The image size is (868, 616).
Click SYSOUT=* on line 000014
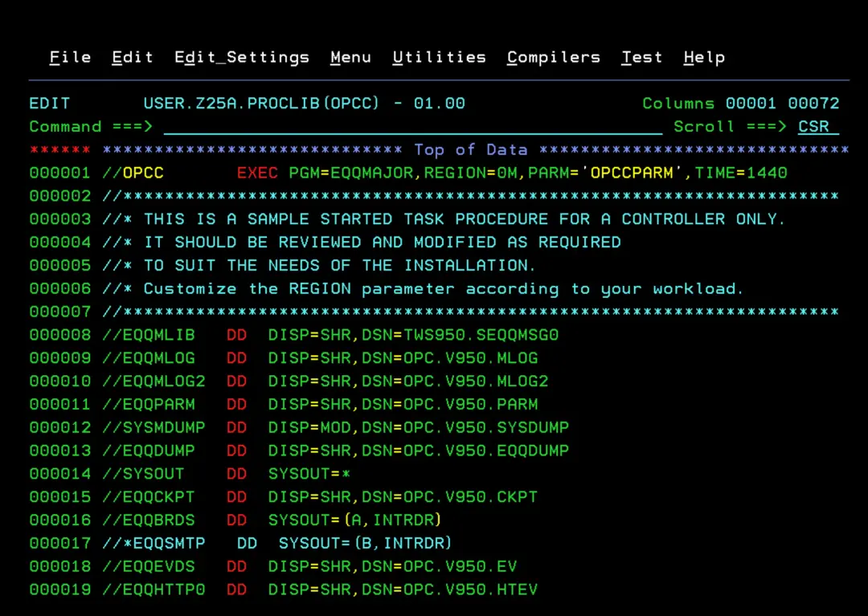(309, 475)
